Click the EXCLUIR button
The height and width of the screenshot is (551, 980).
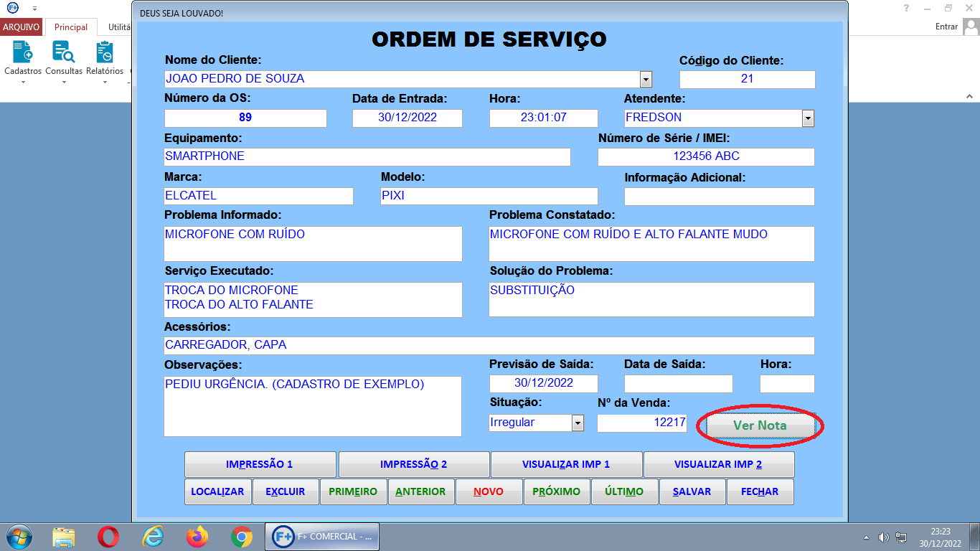(x=286, y=491)
